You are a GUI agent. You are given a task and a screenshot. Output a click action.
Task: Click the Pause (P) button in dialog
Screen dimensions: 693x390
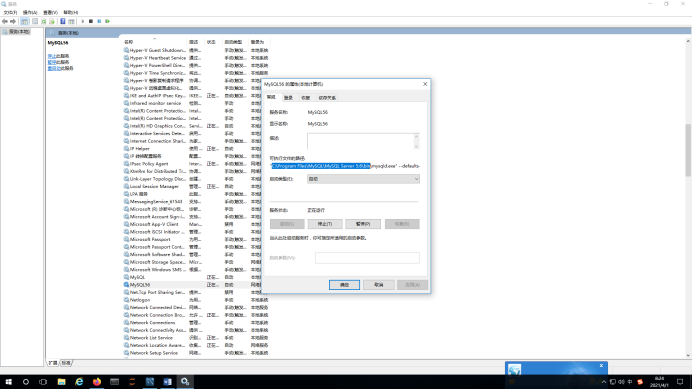point(363,224)
